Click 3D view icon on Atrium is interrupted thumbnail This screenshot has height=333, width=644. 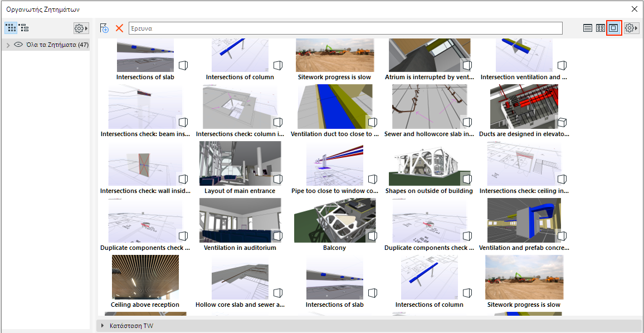[x=467, y=65]
